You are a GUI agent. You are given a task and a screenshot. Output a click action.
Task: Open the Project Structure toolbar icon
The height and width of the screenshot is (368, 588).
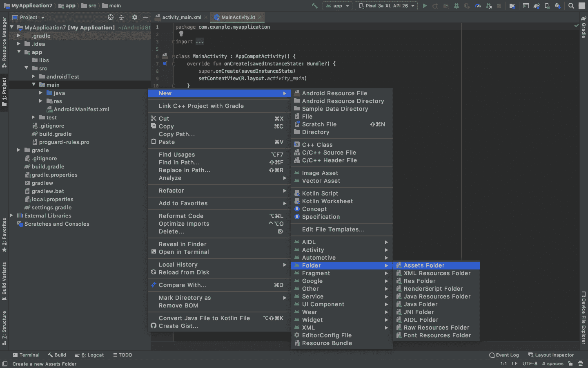pos(512,6)
